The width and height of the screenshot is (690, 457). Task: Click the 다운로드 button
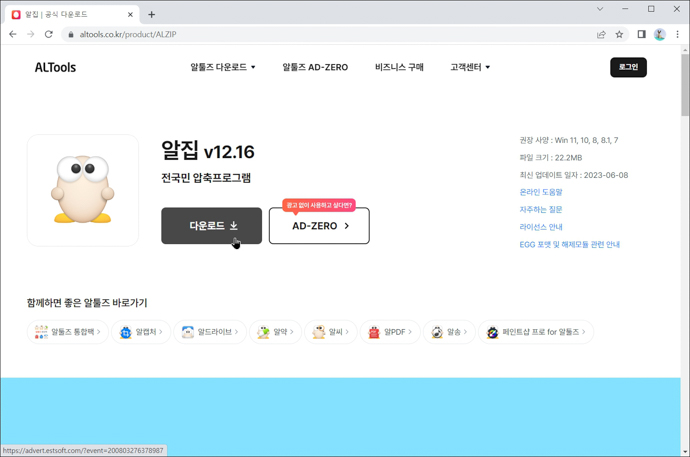coord(212,226)
